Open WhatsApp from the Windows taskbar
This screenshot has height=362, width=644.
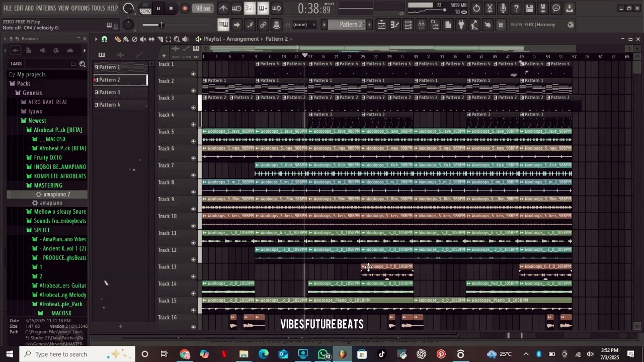tap(323, 354)
